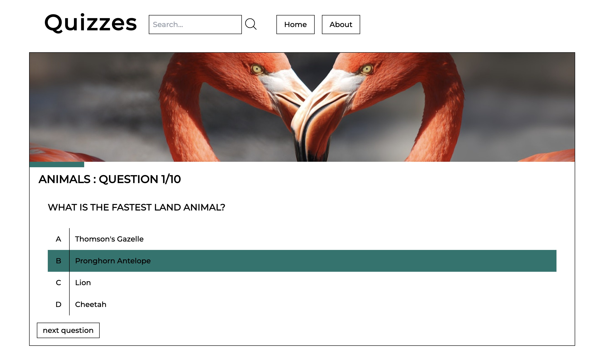612x364 pixels.
Task: Click the Animals question 1/10 heading
Action: tap(109, 179)
